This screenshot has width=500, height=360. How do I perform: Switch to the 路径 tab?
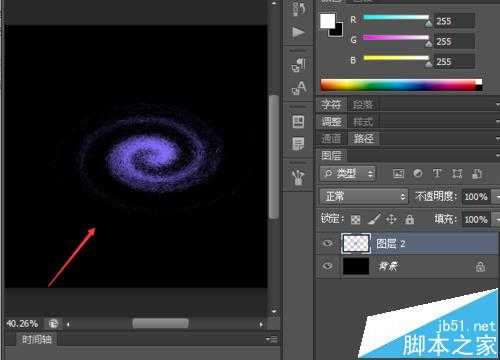[x=363, y=138]
